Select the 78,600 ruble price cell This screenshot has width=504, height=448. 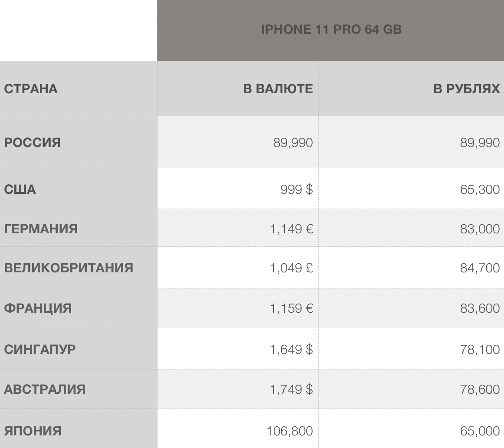click(x=480, y=389)
